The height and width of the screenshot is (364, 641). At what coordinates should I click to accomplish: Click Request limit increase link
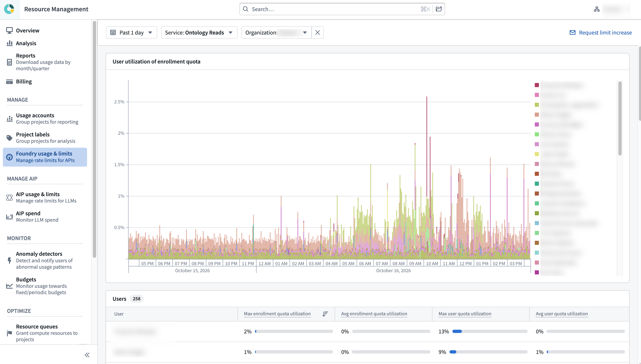[605, 32]
